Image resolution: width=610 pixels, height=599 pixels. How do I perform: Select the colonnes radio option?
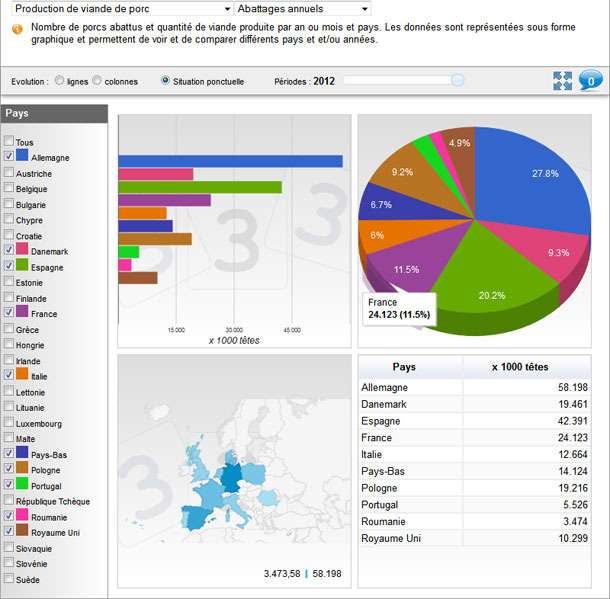[98, 81]
